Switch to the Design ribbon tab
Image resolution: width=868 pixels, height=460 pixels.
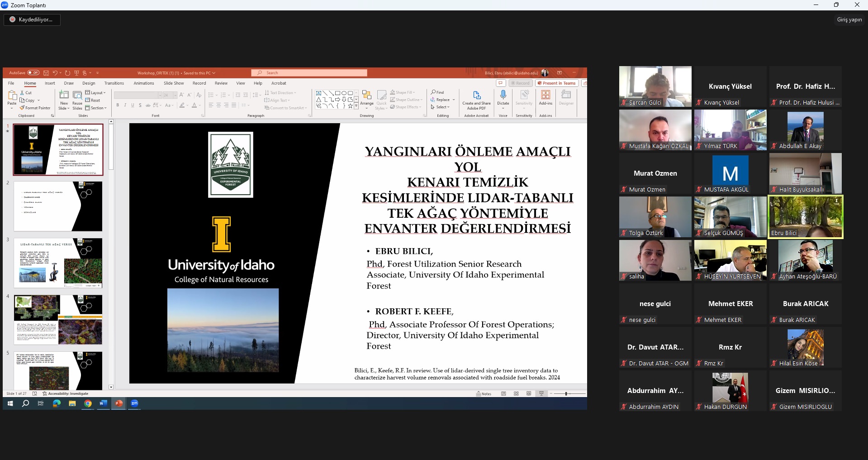tap(89, 83)
